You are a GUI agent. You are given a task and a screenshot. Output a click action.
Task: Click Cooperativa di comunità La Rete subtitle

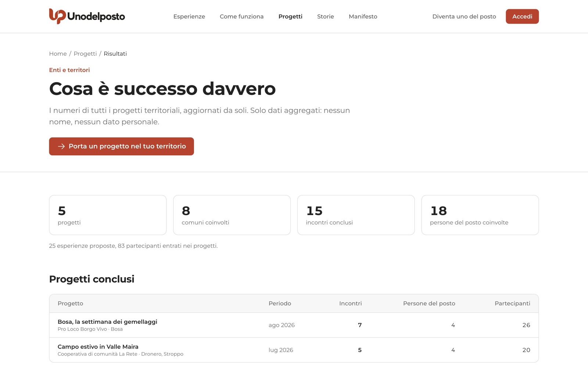pos(121,354)
